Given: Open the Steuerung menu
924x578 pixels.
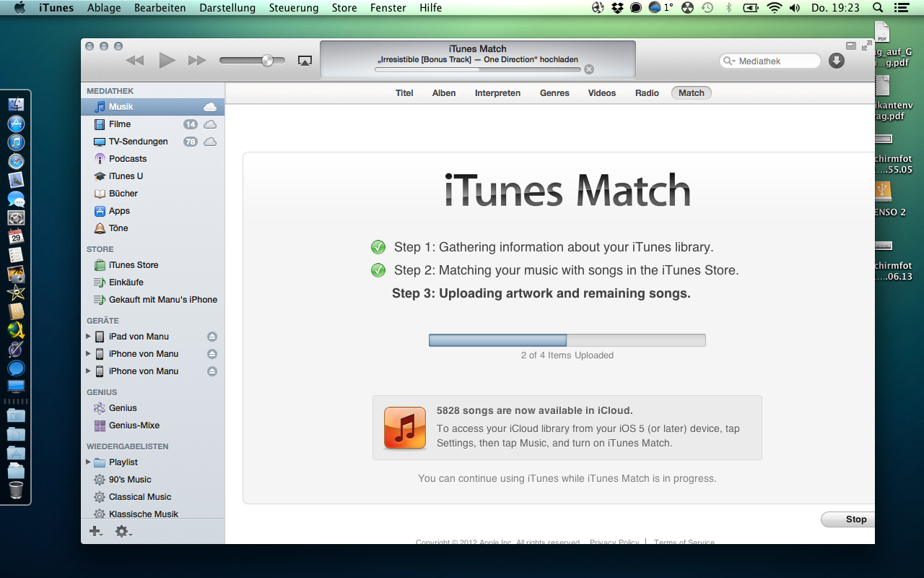Looking at the screenshot, I should coord(294,8).
